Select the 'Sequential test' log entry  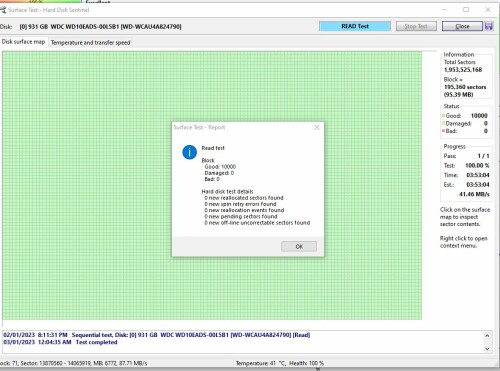pyautogui.click(x=157, y=335)
